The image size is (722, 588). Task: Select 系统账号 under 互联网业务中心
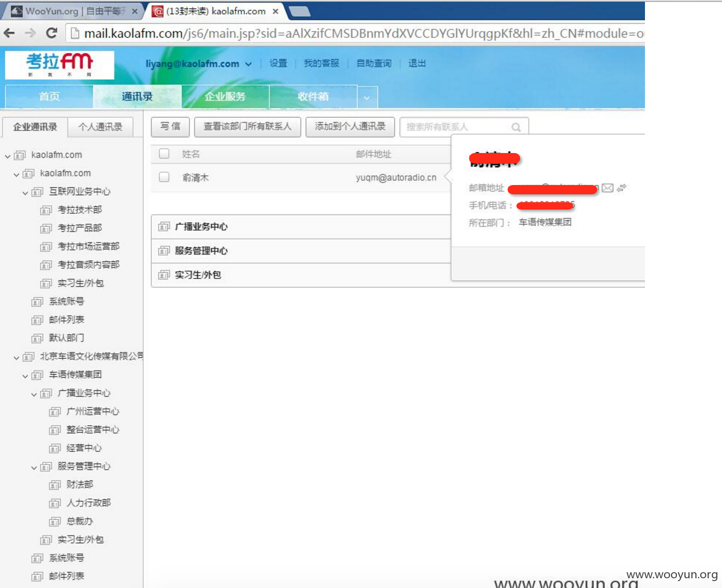tap(66, 301)
